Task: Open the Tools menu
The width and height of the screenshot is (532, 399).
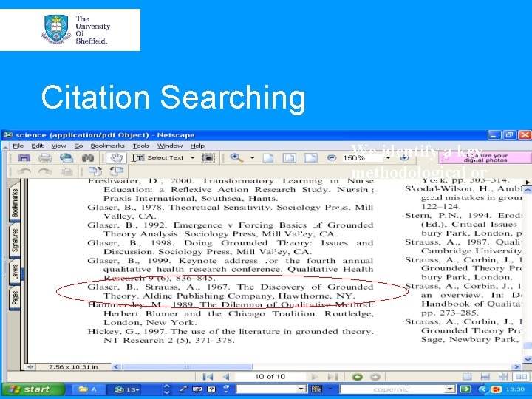Action: pos(141,146)
